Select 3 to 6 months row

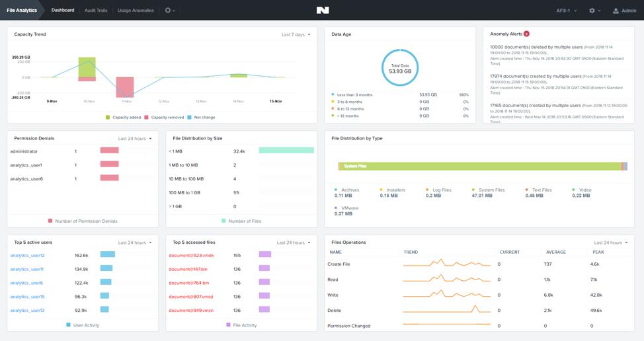coord(400,102)
